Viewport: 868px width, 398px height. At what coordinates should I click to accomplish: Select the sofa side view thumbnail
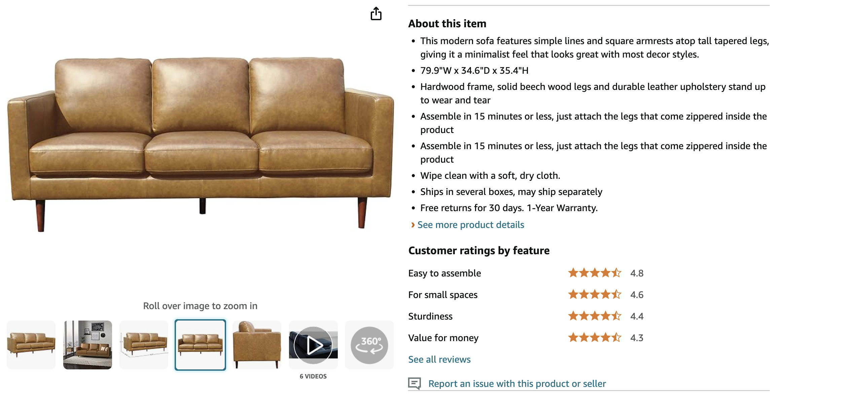click(257, 345)
